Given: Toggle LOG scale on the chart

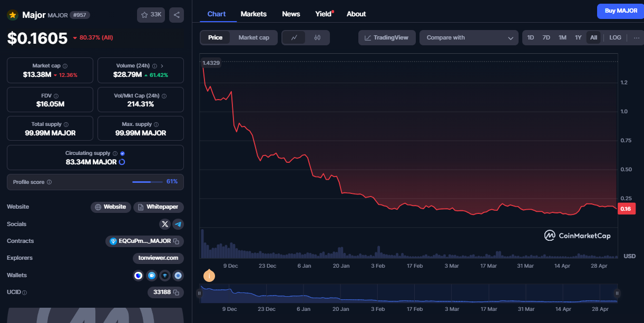Looking at the screenshot, I should 615,37.
